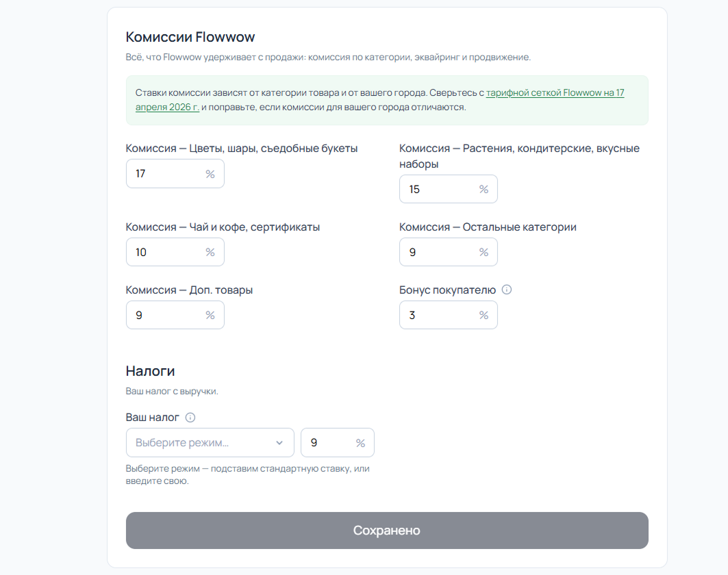The image size is (728, 575).
Task: Click percent sign in Бонус покупателю field
Action: pyautogui.click(x=484, y=316)
